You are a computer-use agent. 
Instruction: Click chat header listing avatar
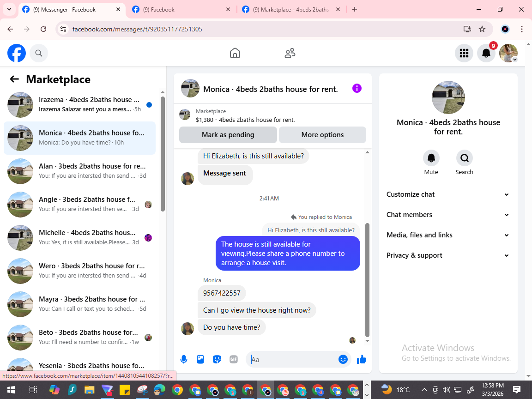(x=190, y=89)
